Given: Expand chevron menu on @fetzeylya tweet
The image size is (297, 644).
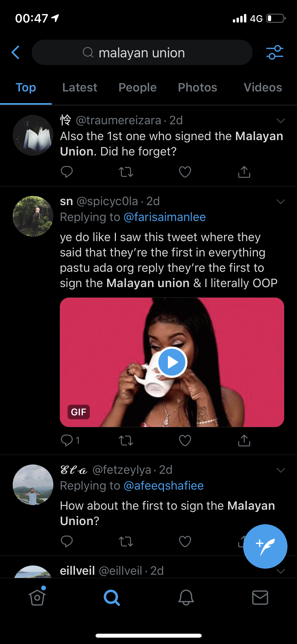Looking at the screenshot, I should tap(280, 470).
